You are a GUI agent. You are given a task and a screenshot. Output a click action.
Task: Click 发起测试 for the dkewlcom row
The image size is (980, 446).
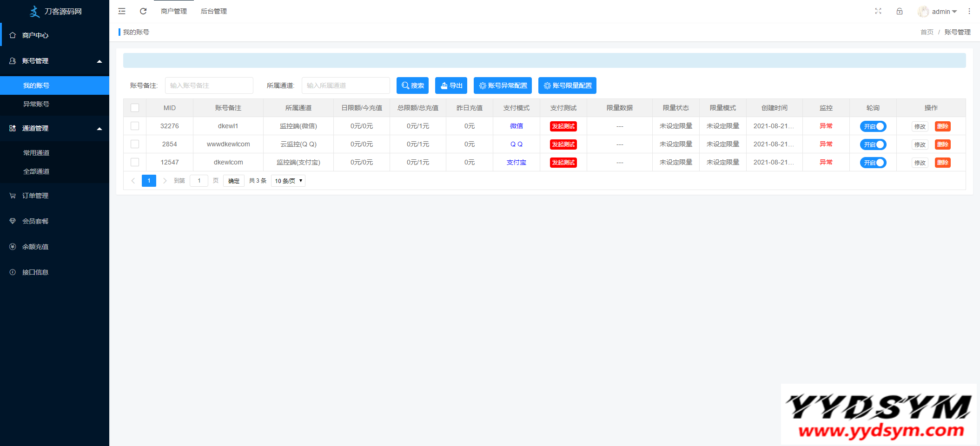(x=563, y=163)
